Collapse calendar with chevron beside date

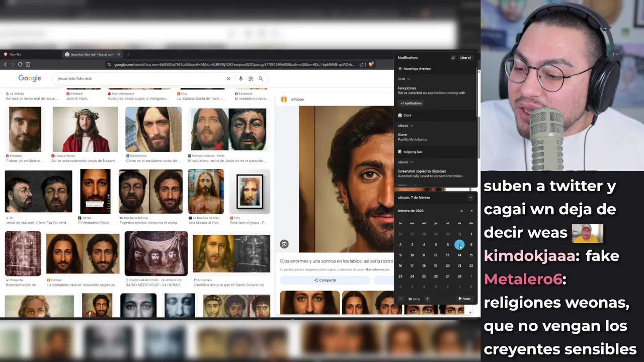[x=470, y=198]
